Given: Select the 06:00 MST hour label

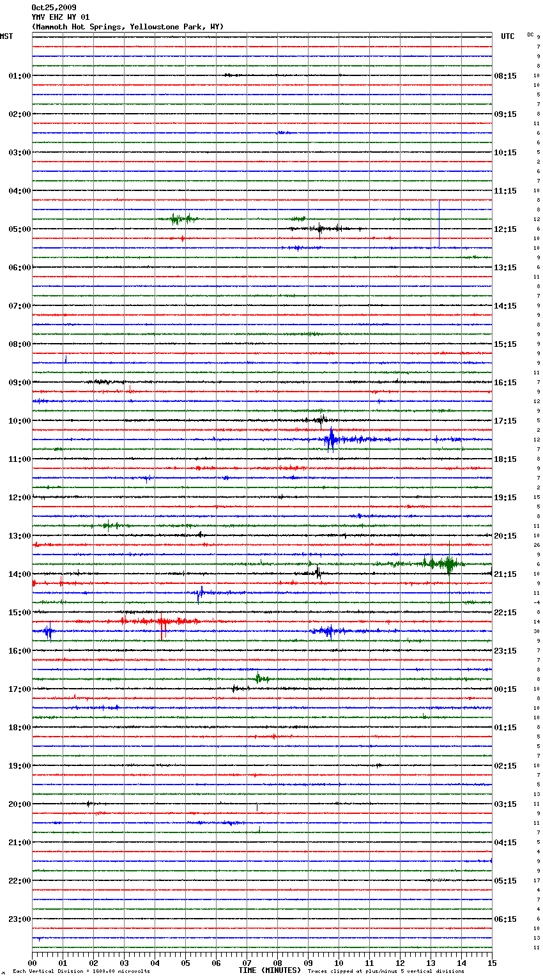Looking at the screenshot, I should coord(20,268).
